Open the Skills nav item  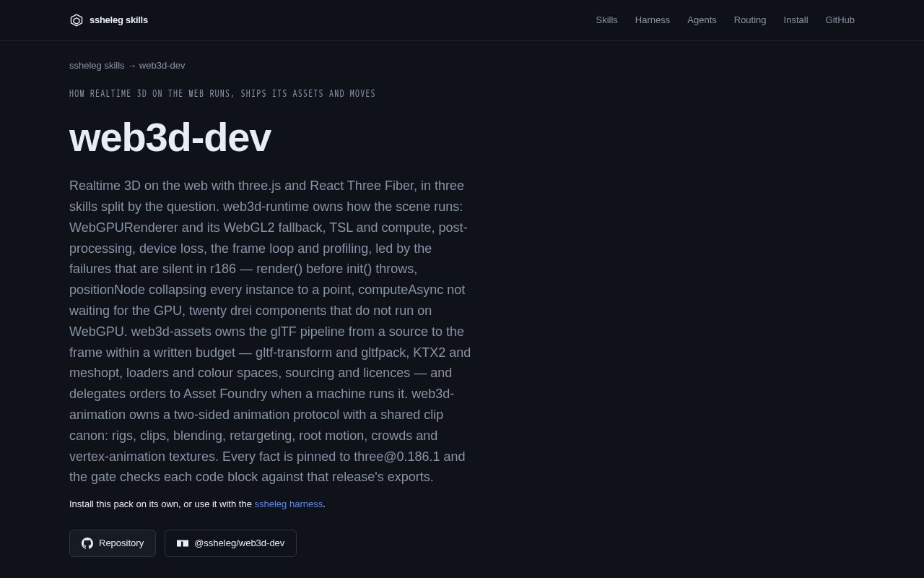pos(606,20)
